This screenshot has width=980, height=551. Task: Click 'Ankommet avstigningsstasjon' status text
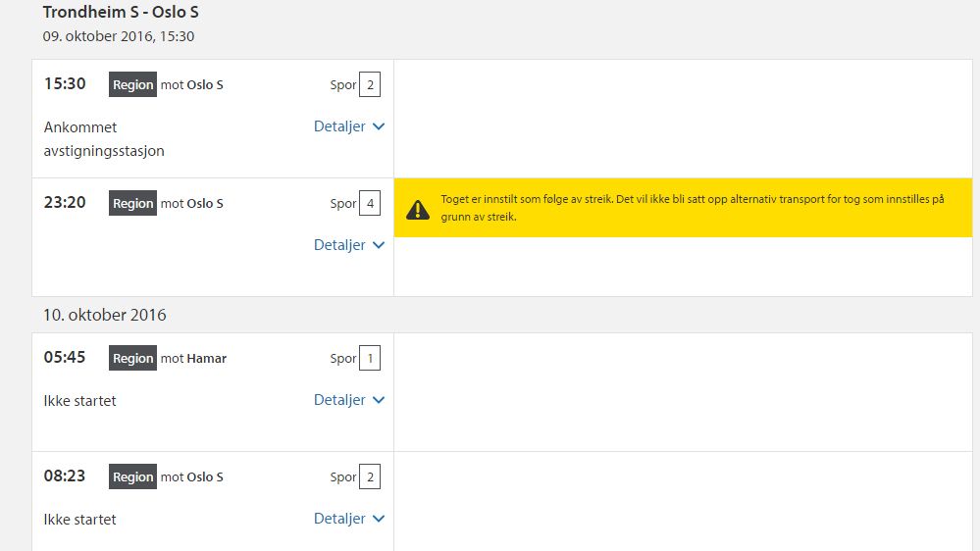click(104, 139)
